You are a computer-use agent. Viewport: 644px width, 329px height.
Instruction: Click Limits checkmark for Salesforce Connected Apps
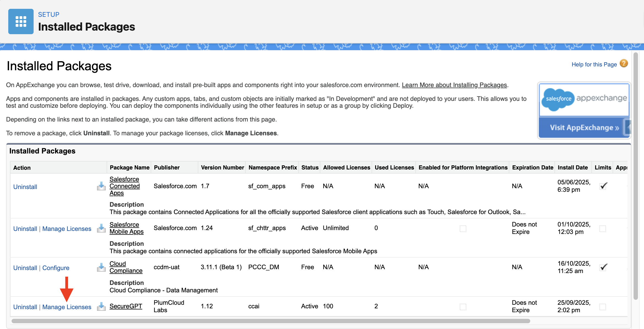tap(603, 186)
